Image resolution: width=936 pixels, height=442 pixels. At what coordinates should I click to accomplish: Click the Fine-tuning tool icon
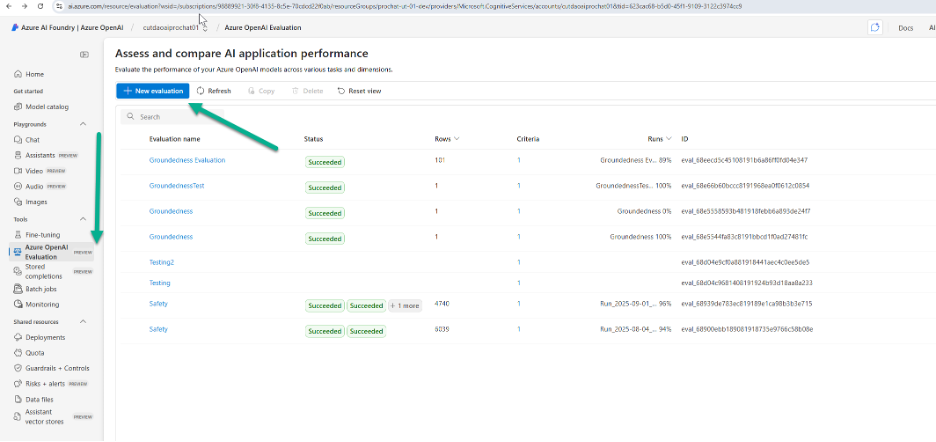pos(17,234)
